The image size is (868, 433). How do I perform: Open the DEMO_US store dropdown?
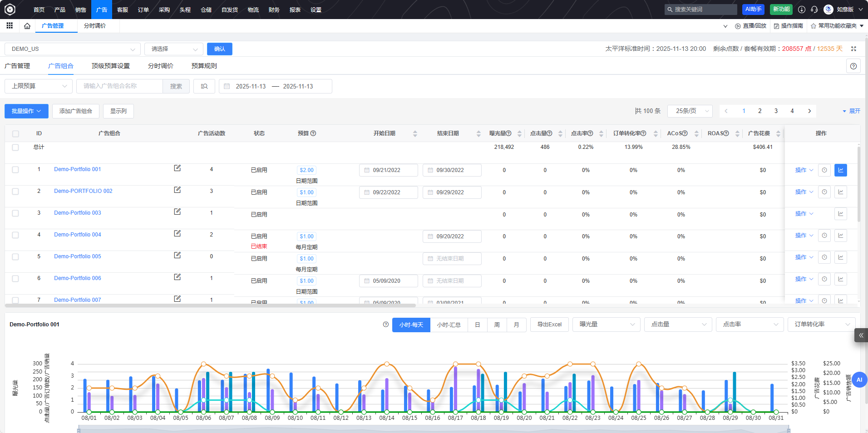coord(73,49)
